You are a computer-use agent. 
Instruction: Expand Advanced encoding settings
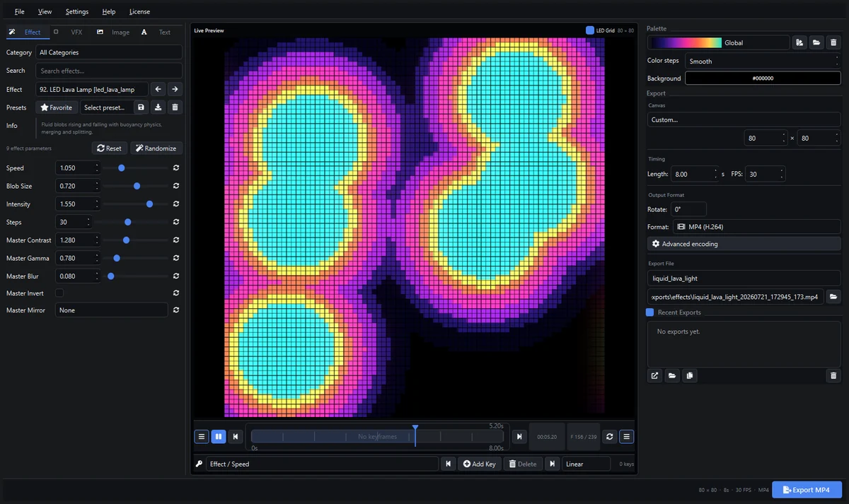pos(744,244)
